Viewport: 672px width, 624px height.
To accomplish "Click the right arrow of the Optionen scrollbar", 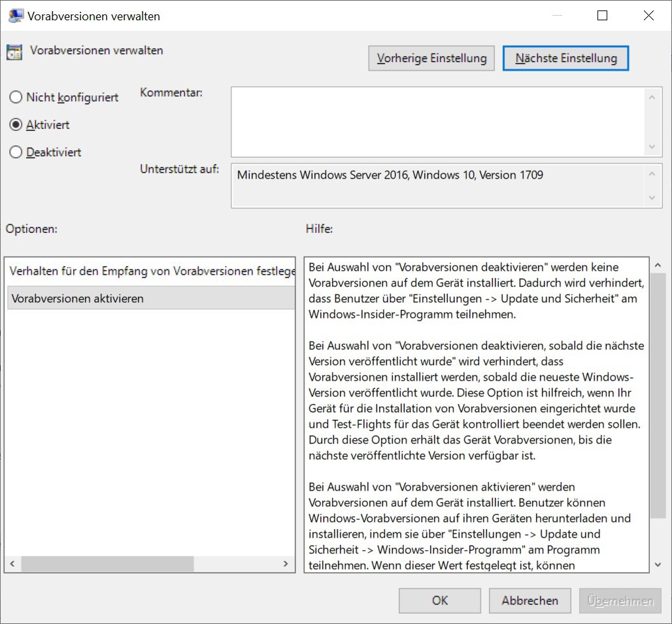I will 285,563.
